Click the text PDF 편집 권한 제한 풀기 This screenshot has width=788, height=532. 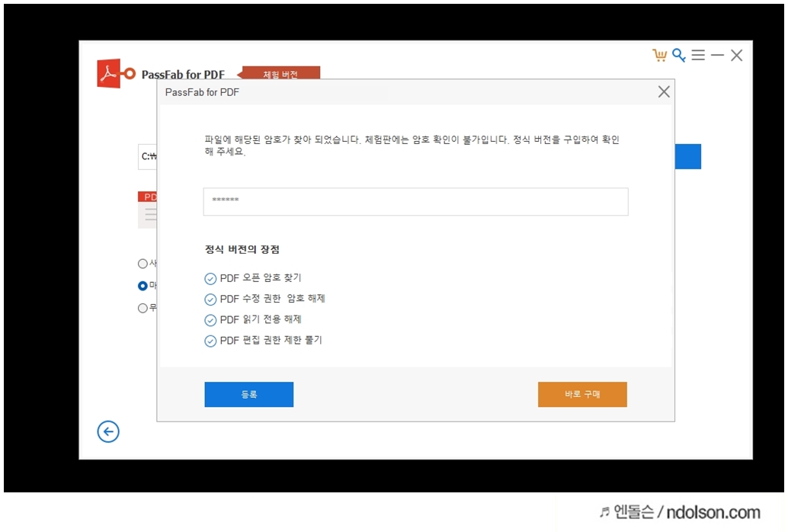(271, 341)
